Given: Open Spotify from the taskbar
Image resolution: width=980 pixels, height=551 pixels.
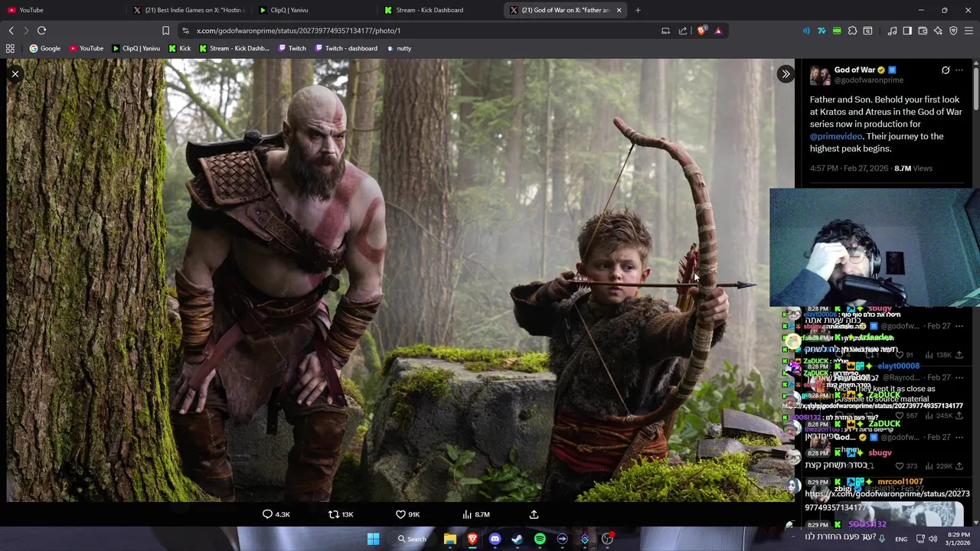Looking at the screenshot, I should click(x=540, y=539).
